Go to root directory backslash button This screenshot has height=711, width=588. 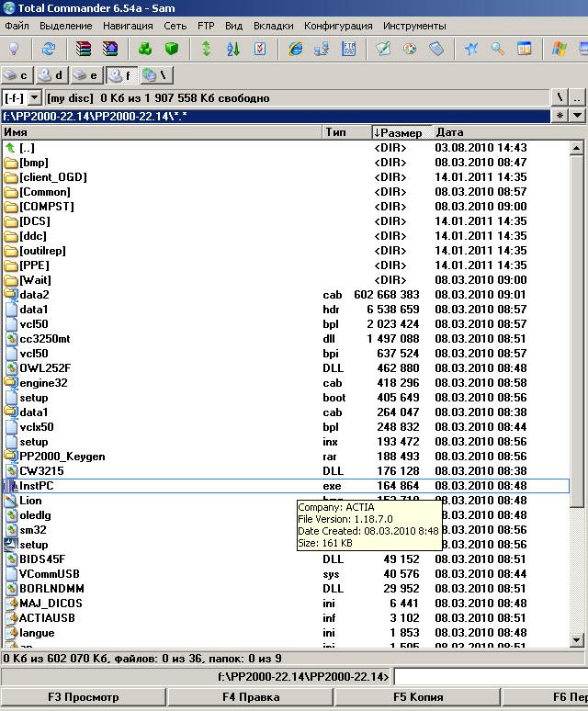pyautogui.click(x=560, y=97)
